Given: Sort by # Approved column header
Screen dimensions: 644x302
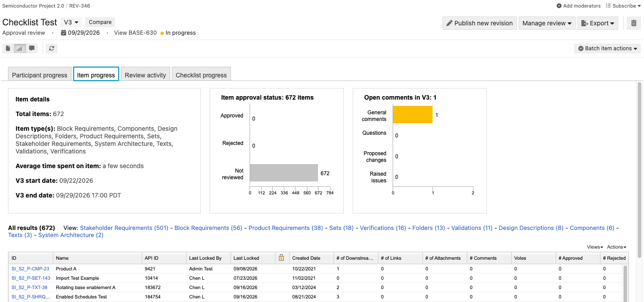Looking at the screenshot, I should coord(578,258).
